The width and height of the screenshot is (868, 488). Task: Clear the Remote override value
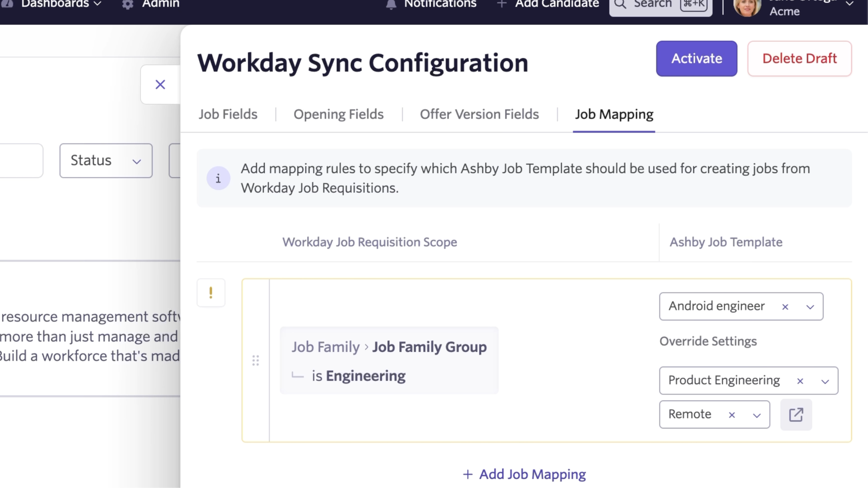[732, 415]
